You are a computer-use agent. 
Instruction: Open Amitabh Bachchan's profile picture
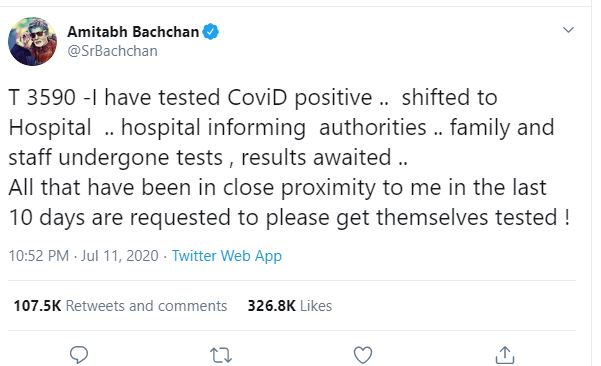coord(33,41)
